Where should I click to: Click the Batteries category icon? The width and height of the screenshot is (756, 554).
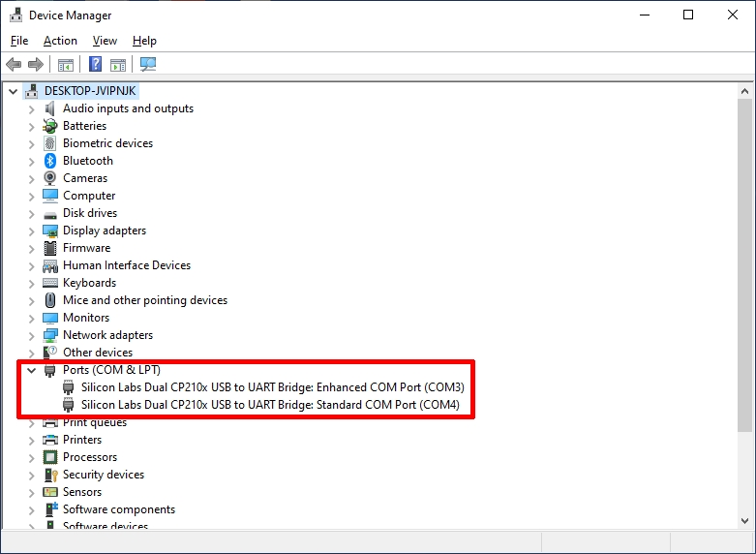(49, 126)
